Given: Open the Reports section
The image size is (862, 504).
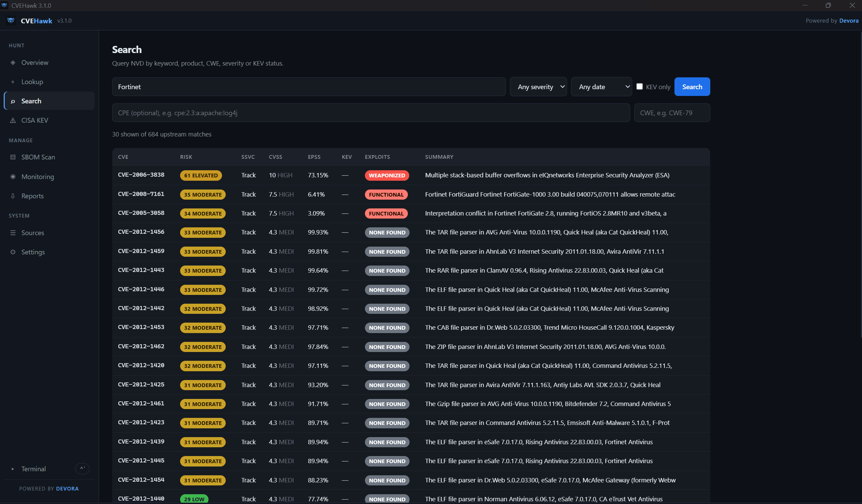Looking at the screenshot, I should 49,196.
